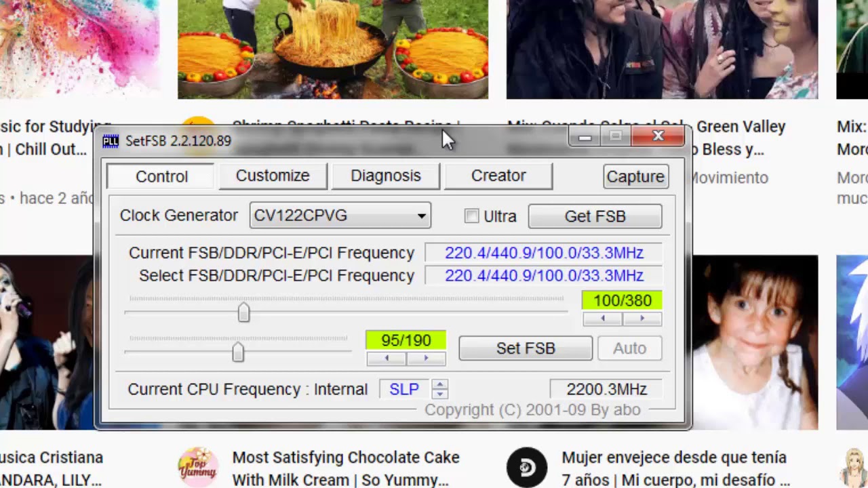Increase the SLP CPU frequency spinner
Image resolution: width=868 pixels, height=488 pixels.
click(440, 384)
